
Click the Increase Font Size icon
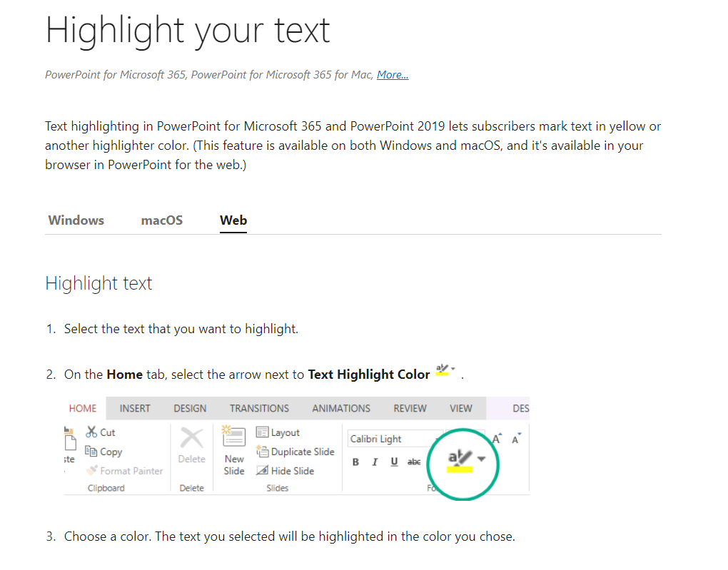point(497,438)
